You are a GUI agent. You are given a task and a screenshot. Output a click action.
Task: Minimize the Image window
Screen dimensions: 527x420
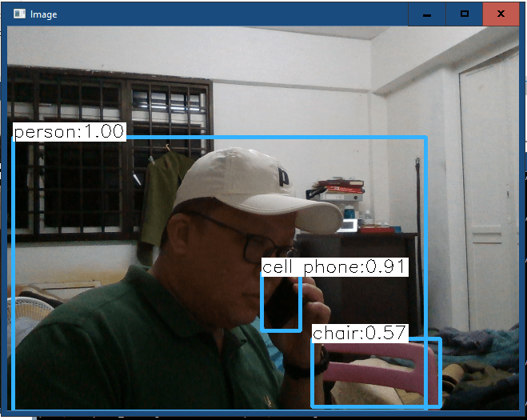coord(427,14)
